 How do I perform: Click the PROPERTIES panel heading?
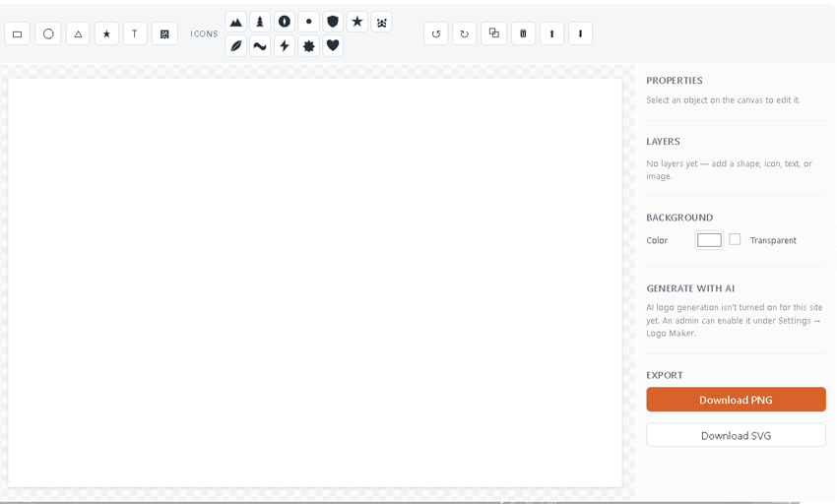click(675, 81)
